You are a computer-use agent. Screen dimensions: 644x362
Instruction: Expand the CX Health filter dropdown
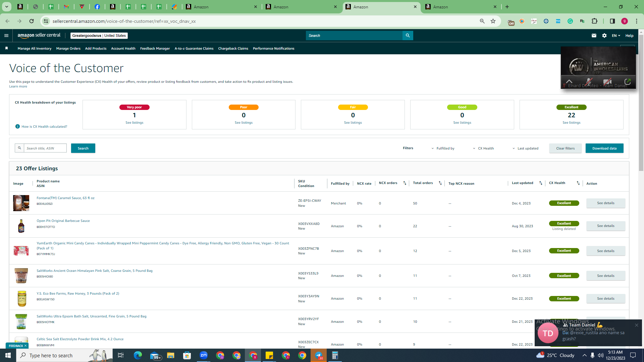pos(483,148)
